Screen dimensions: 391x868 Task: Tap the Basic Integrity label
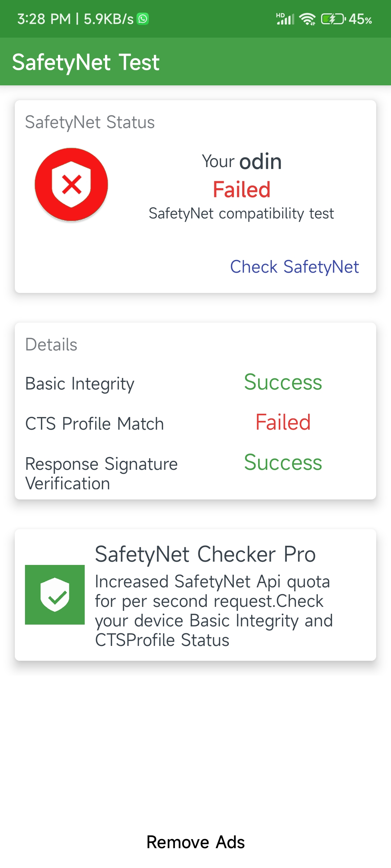[x=80, y=384]
